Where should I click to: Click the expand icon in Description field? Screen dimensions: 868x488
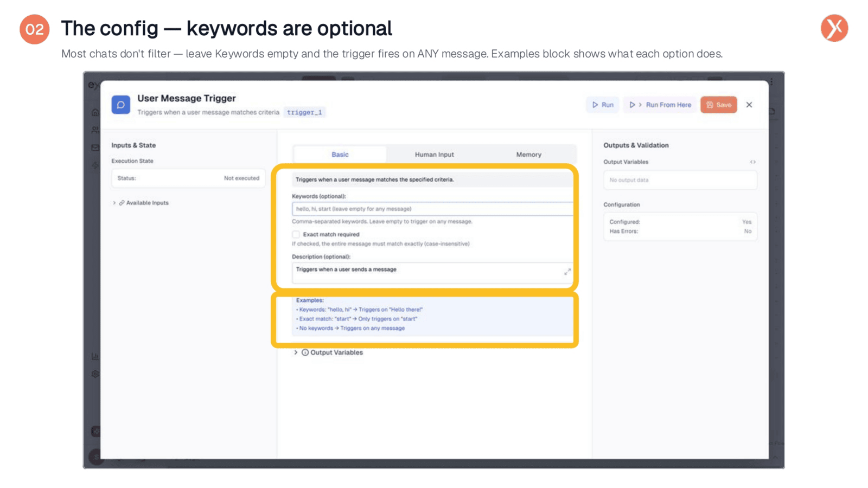pyautogui.click(x=567, y=272)
